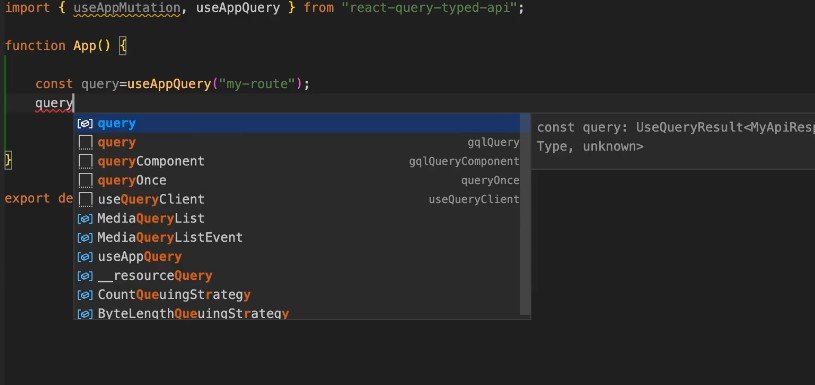Click the "my-route" string argument
This screenshot has height=385, width=815.
click(258, 84)
